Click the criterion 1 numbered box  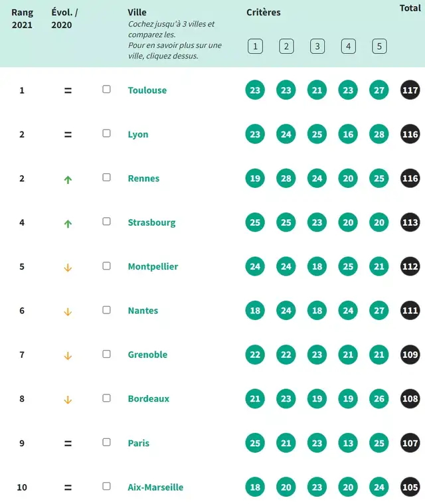(x=255, y=46)
